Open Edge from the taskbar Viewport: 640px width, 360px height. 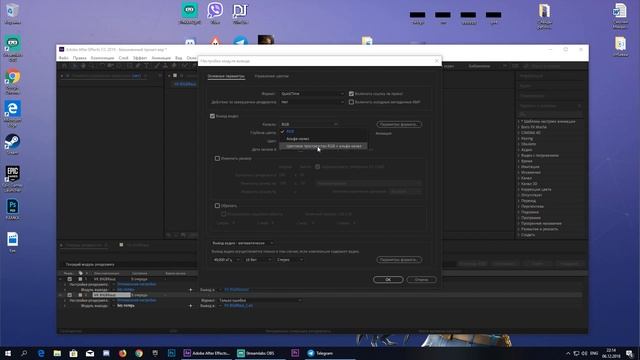coord(41,353)
